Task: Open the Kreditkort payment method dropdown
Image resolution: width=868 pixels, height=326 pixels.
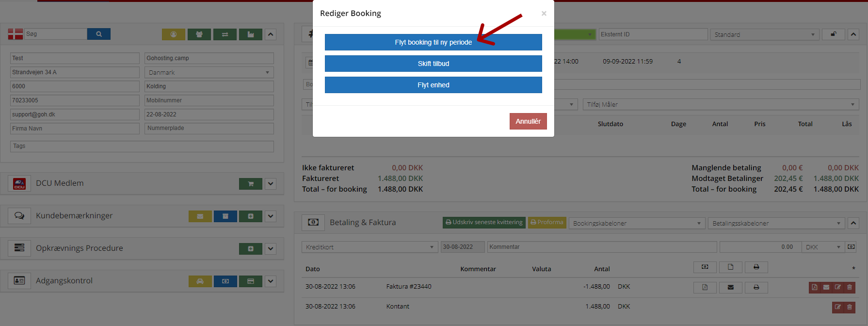Action: click(x=370, y=247)
